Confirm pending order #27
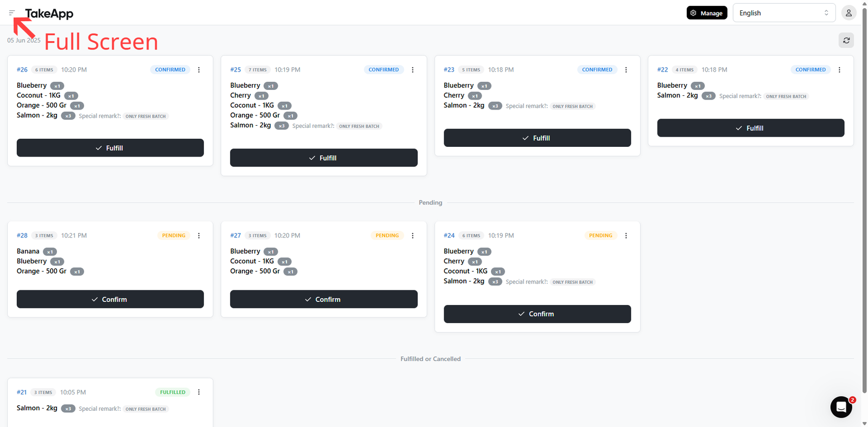 coord(324,299)
